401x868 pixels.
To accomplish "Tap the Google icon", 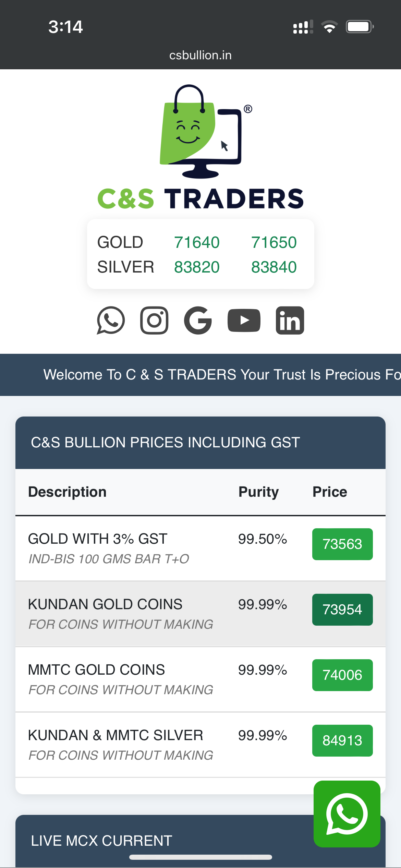I will [198, 320].
